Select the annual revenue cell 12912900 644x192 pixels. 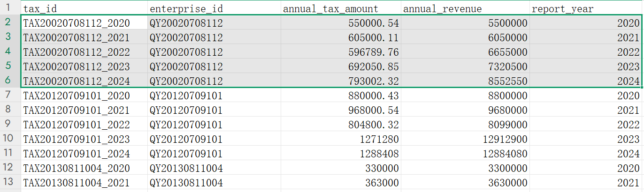tap(465, 139)
